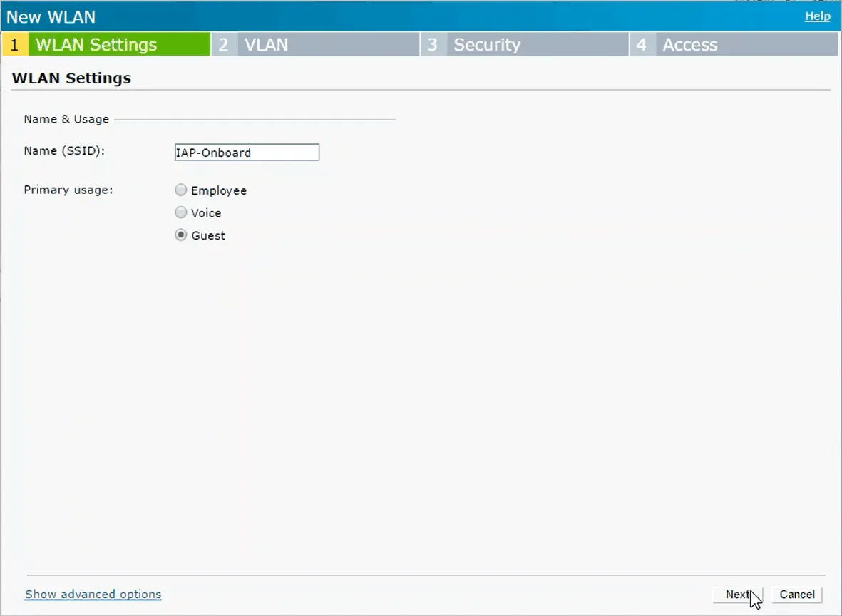
Task: Switch to the WLAN Settings tab
Action: point(96,45)
